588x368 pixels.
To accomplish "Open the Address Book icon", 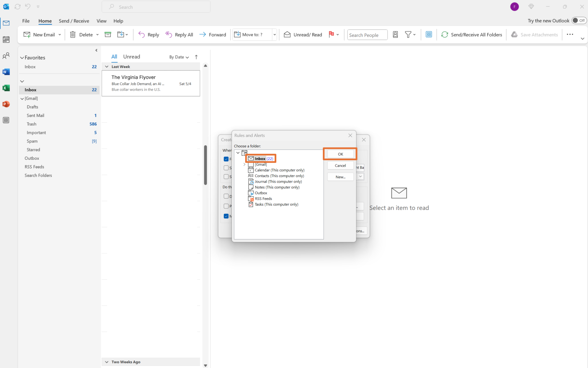I will [395, 34].
